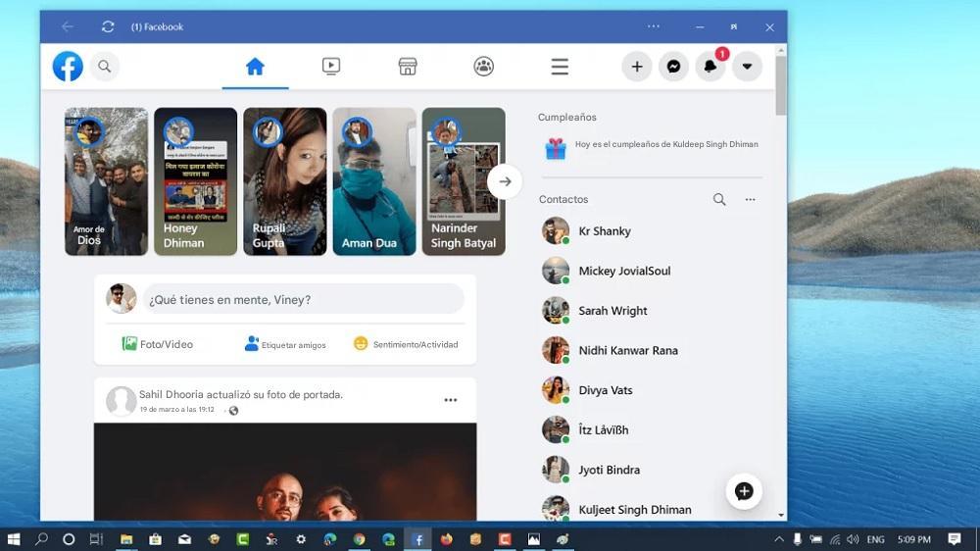This screenshot has height=551, width=980.
Task: Refresh the page in title bar
Action: tap(108, 26)
